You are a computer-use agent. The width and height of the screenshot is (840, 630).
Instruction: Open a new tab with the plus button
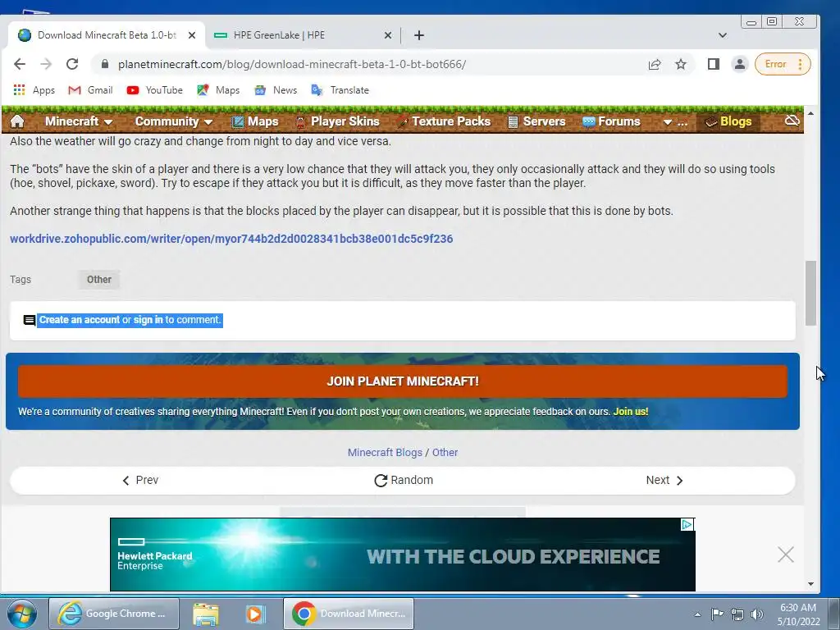coord(419,35)
